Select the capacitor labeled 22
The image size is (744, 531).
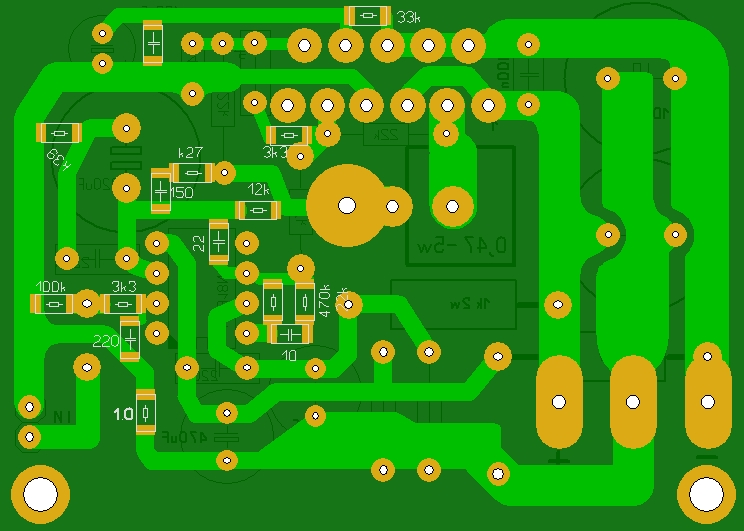tap(219, 242)
